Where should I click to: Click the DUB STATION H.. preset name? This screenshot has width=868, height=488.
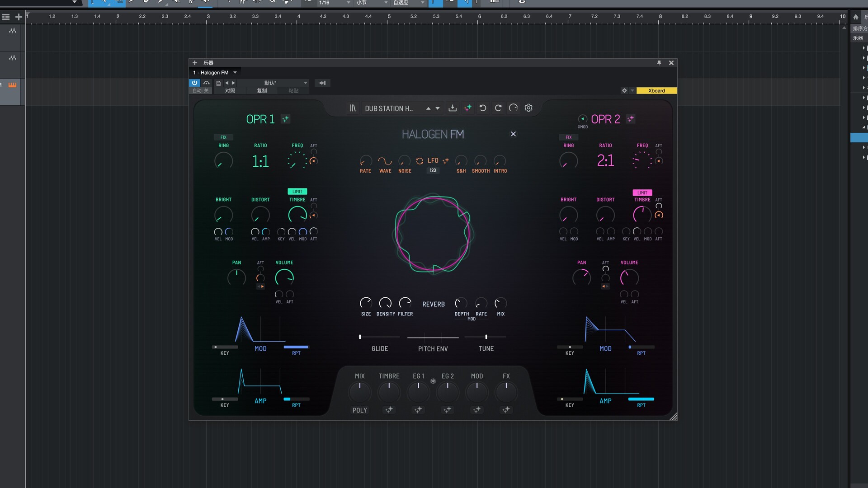pos(389,108)
